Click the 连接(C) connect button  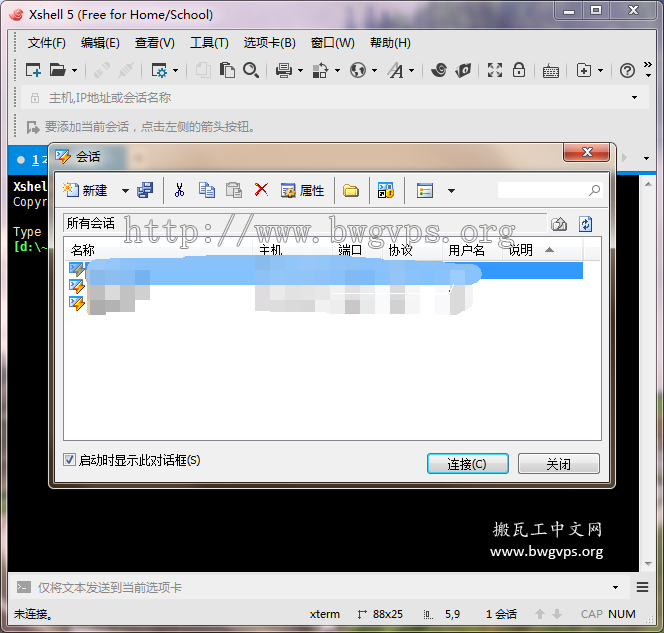click(468, 464)
